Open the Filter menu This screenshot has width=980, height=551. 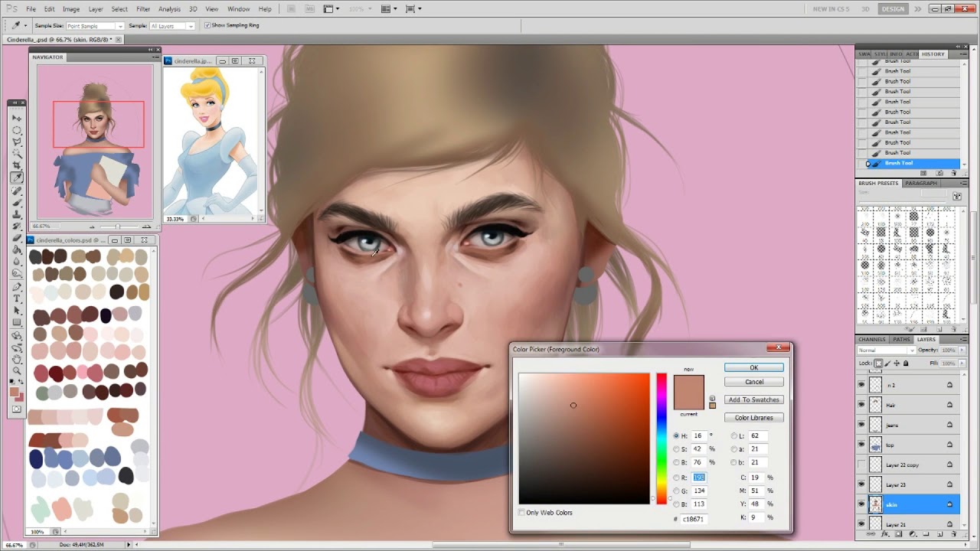point(143,9)
